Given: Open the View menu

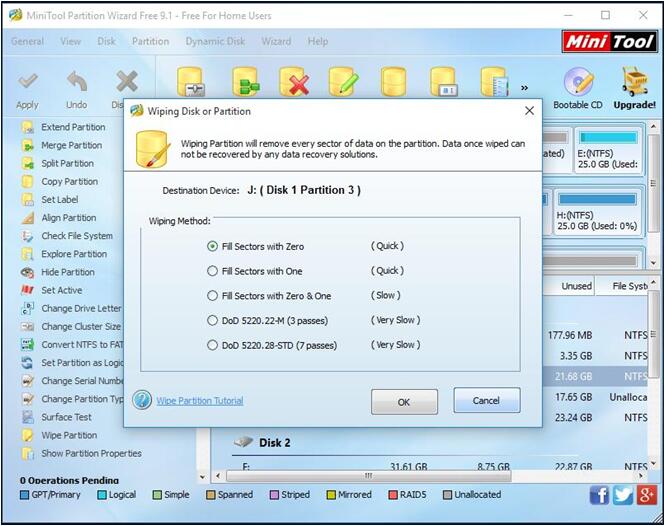Looking at the screenshot, I should tap(70, 42).
